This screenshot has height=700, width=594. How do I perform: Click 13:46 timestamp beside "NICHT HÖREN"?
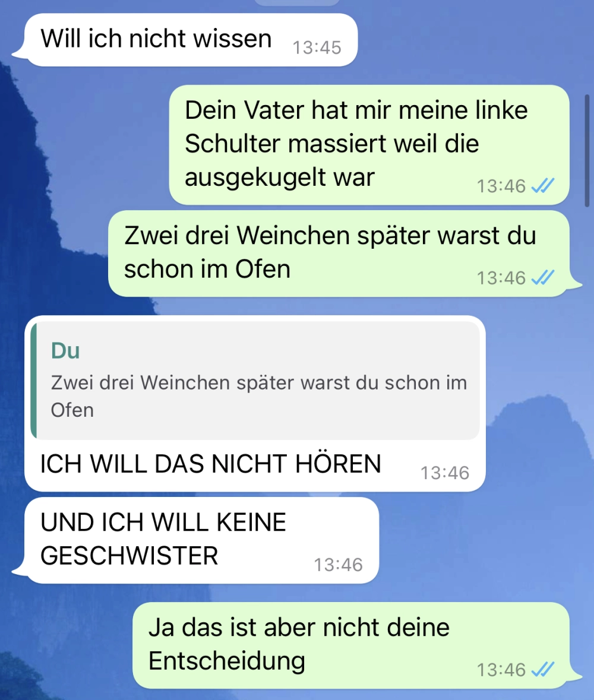pos(445,473)
